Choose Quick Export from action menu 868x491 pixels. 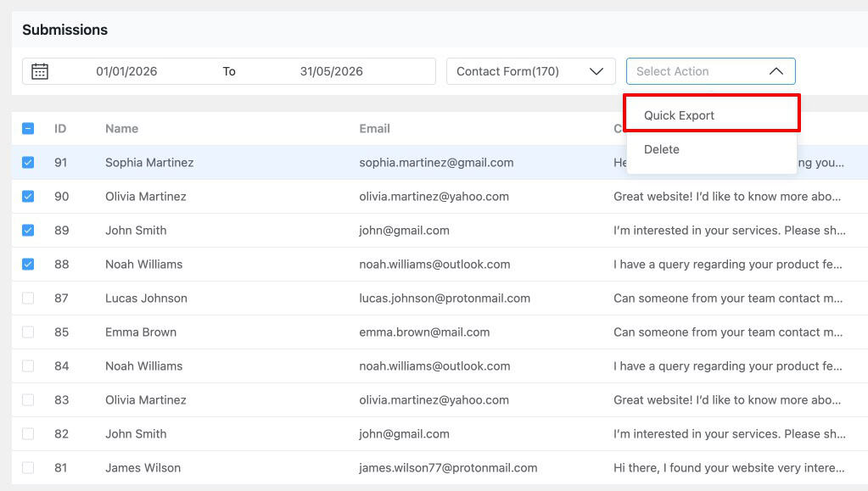coord(711,115)
